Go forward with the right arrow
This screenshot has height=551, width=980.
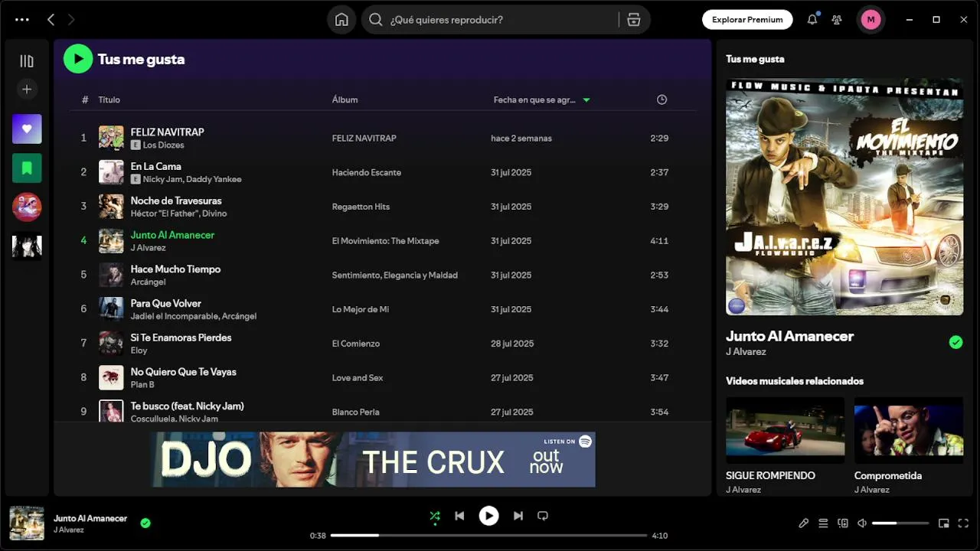click(72, 20)
